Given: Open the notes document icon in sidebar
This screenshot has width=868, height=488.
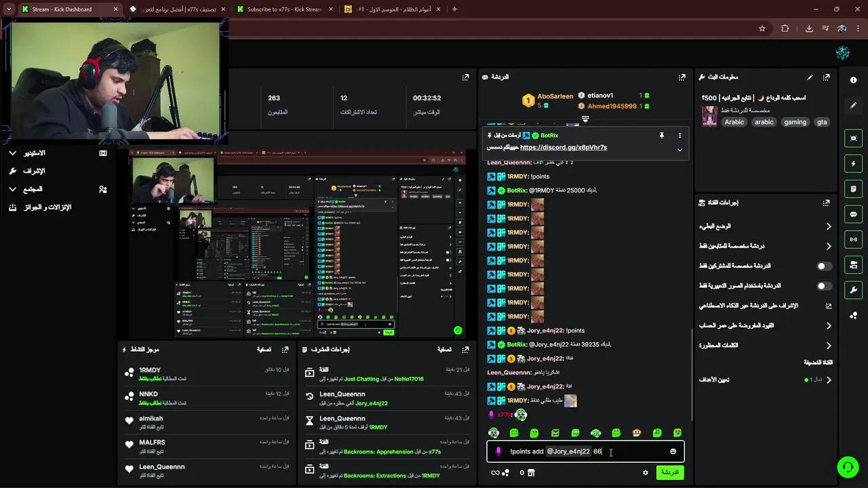Looking at the screenshot, I should pos(853,189).
